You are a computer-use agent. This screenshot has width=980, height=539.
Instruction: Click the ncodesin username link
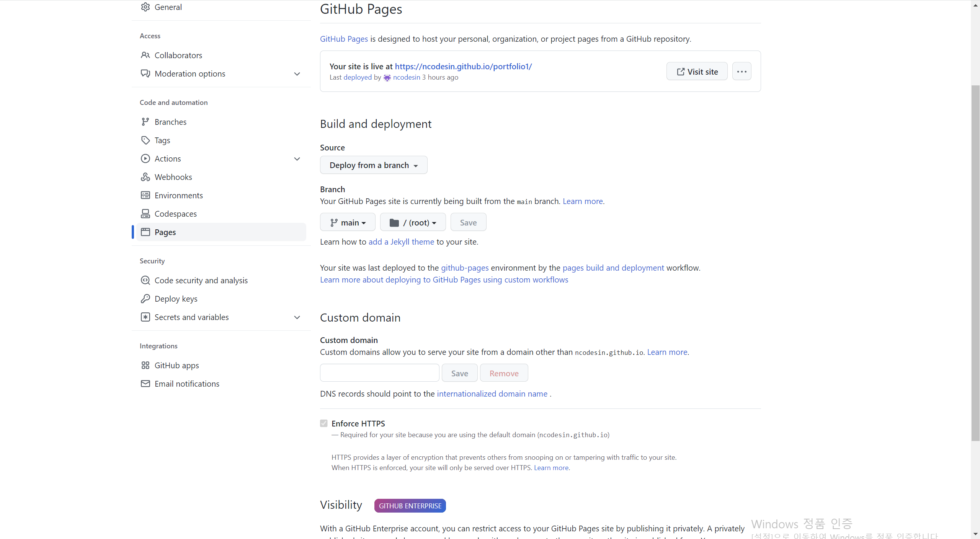[x=407, y=77]
